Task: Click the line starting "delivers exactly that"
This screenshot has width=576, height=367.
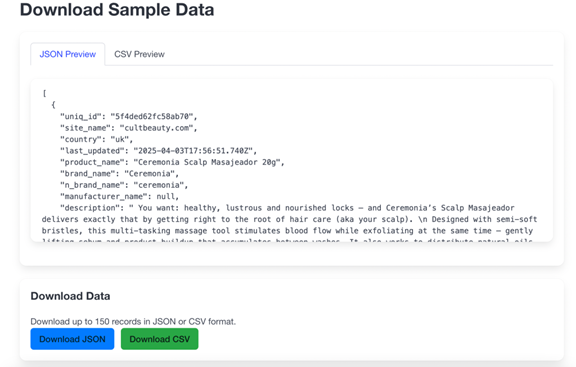Action: click(x=289, y=219)
